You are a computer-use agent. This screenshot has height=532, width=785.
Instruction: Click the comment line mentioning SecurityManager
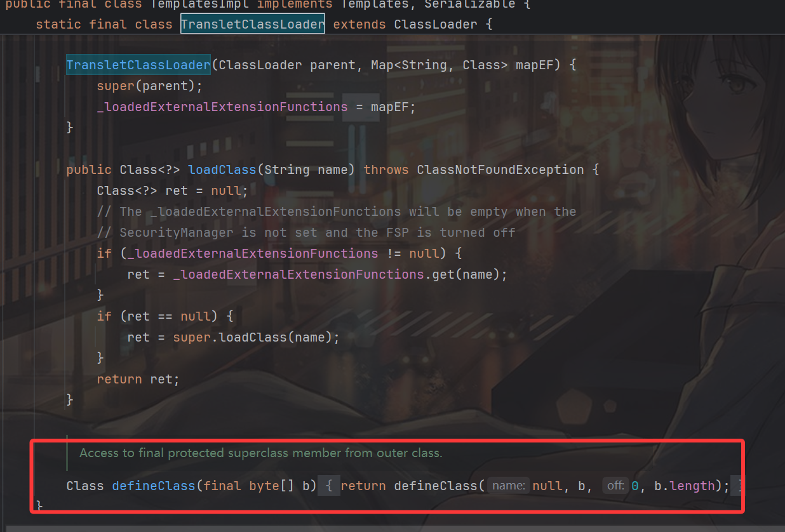pos(305,233)
